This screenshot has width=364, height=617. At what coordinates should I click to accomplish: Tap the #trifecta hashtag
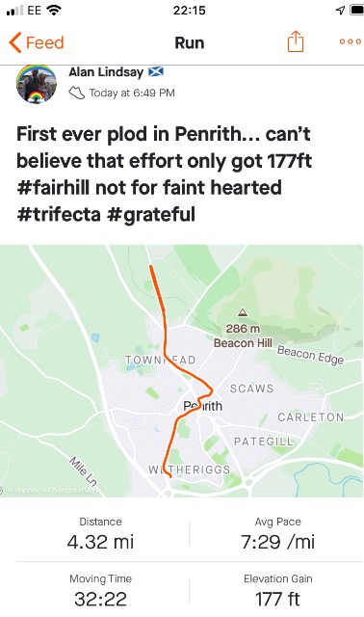click(x=59, y=214)
